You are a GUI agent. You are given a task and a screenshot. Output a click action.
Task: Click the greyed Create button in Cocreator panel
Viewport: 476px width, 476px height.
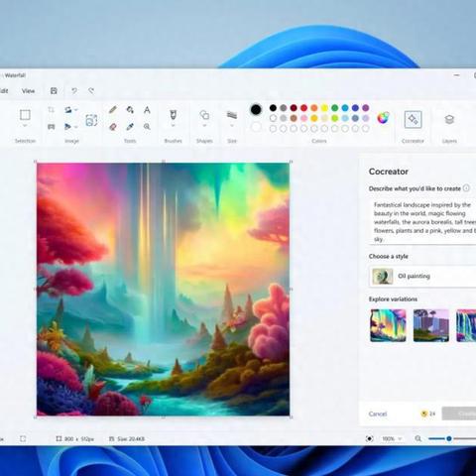(x=459, y=414)
